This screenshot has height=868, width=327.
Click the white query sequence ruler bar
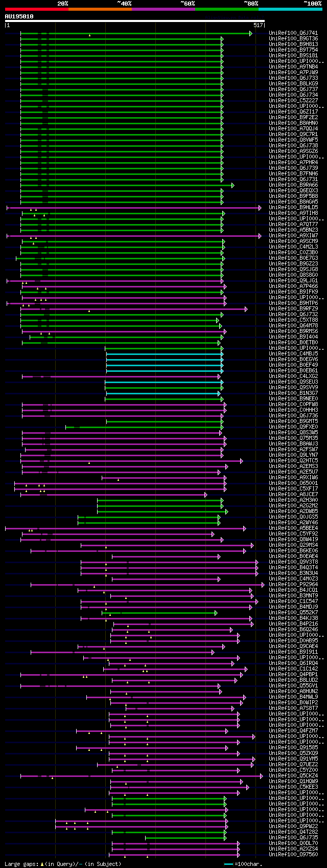(135, 21)
